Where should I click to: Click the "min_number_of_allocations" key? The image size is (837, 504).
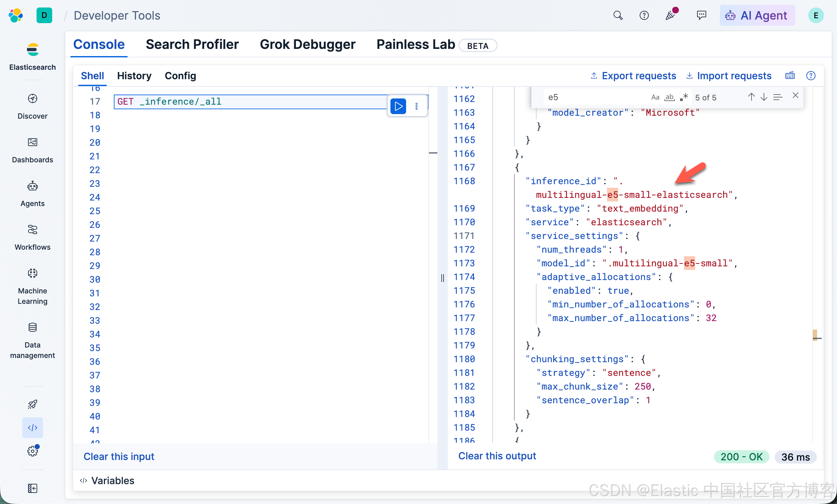[621, 304]
